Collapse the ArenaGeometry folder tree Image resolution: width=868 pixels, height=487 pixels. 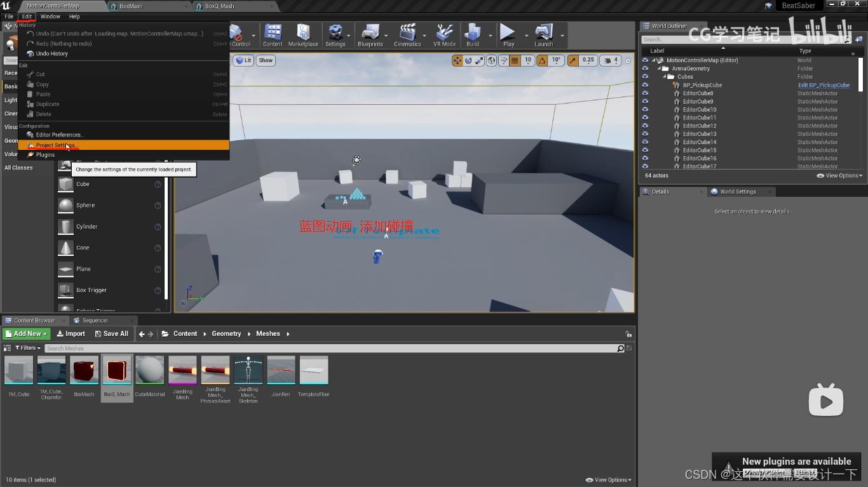pyautogui.click(x=659, y=69)
